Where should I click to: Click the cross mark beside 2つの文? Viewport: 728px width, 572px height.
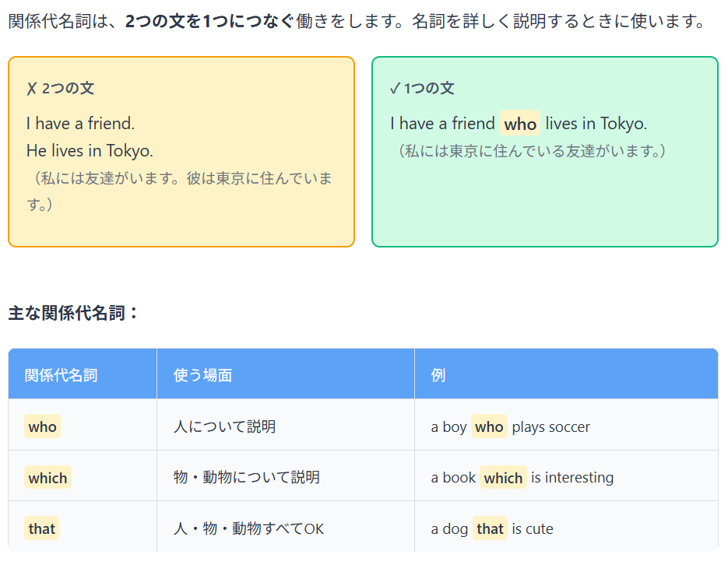(x=31, y=89)
